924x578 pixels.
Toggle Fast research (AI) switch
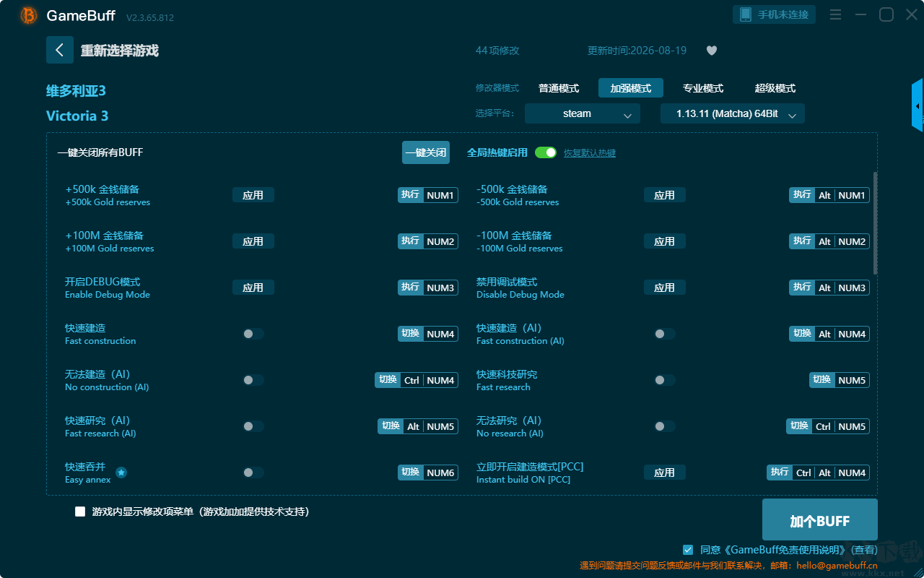click(253, 426)
